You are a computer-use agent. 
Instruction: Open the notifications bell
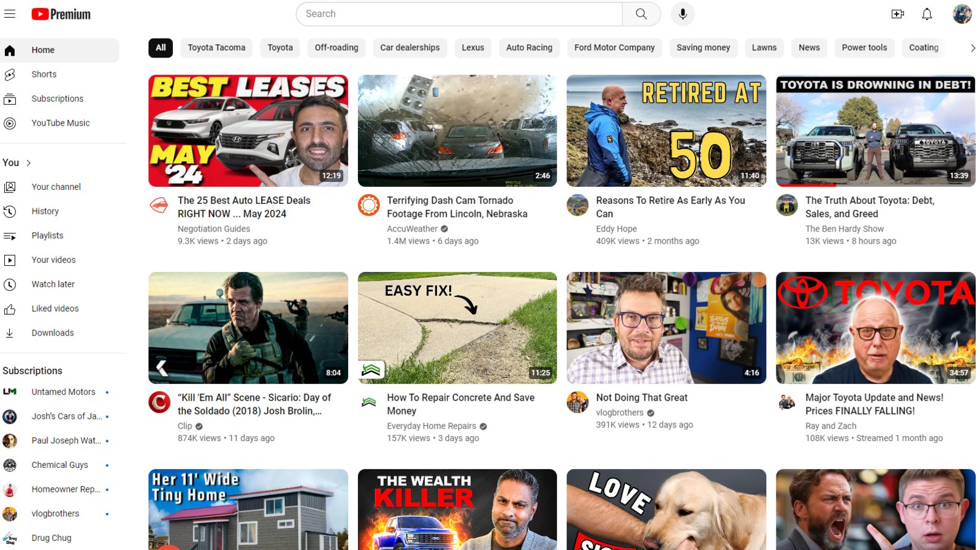927,14
